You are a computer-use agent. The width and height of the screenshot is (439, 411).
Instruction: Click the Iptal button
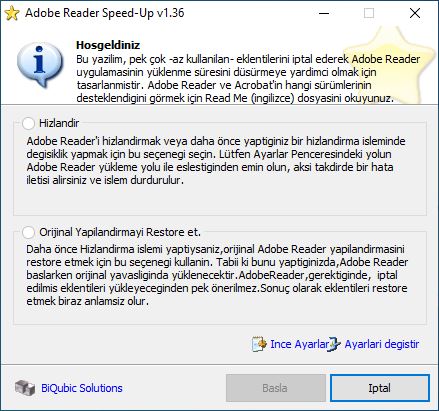pyautogui.click(x=380, y=388)
